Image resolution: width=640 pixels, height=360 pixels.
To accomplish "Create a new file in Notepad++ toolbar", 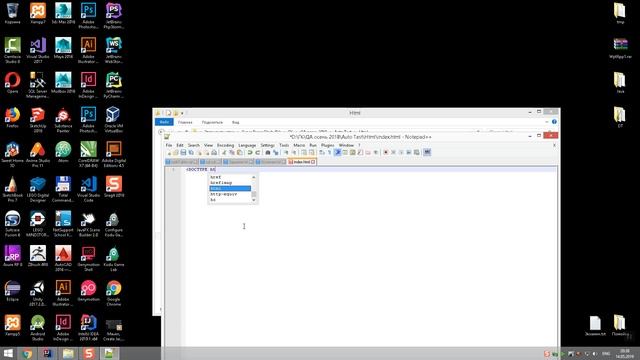I will pyautogui.click(x=169, y=152).
